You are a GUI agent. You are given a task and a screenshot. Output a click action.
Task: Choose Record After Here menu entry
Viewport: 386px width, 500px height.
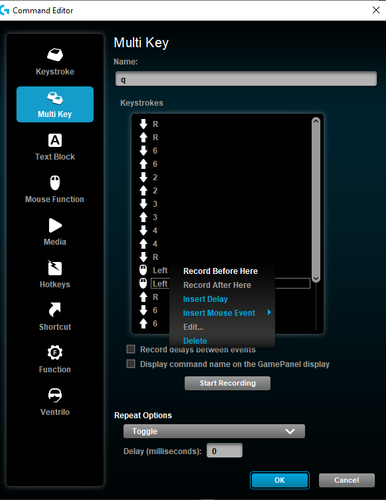pyautogui.click(x=217, y=285)
